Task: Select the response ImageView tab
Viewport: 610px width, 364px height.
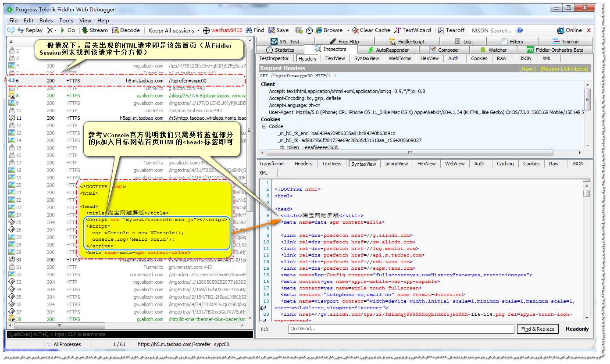Action: pos(396,164)
